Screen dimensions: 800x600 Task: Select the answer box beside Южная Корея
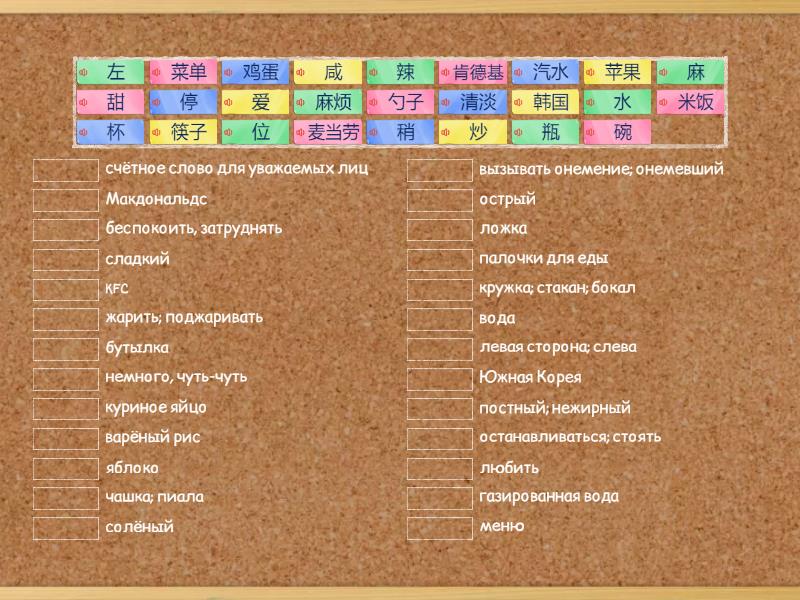[x=440, y=379]
